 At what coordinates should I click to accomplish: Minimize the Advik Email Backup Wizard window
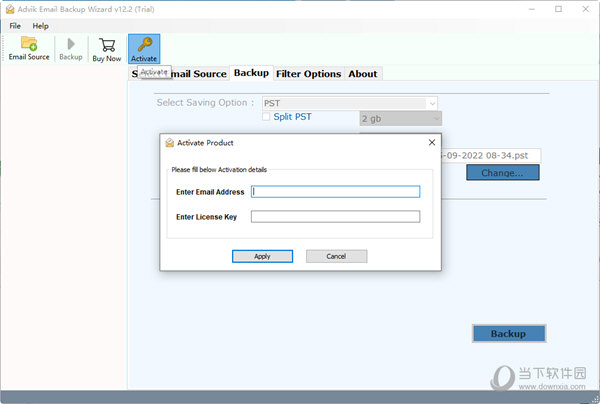pos(532,9)
